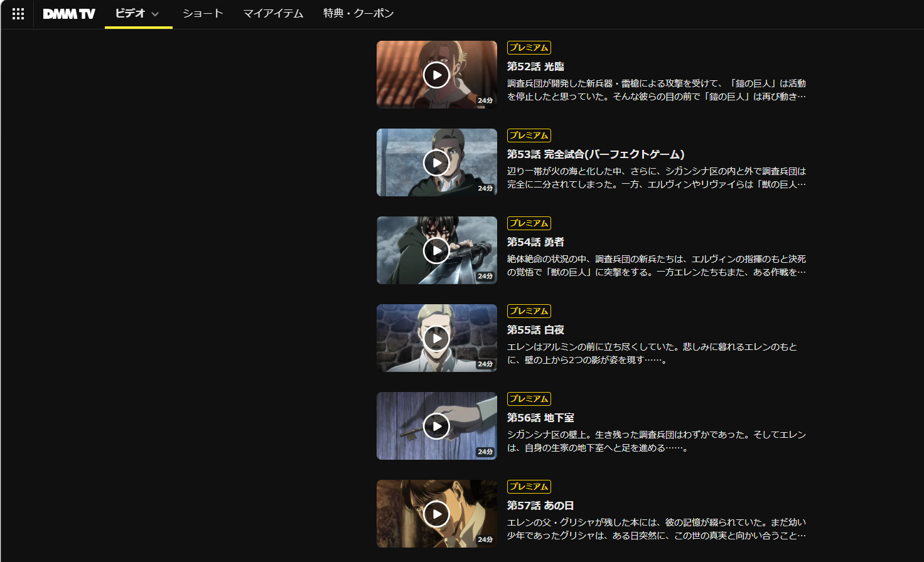Click 24分 duration label on episode 55 thumbnail
924x562 pixels.
[x=485, y=364]
